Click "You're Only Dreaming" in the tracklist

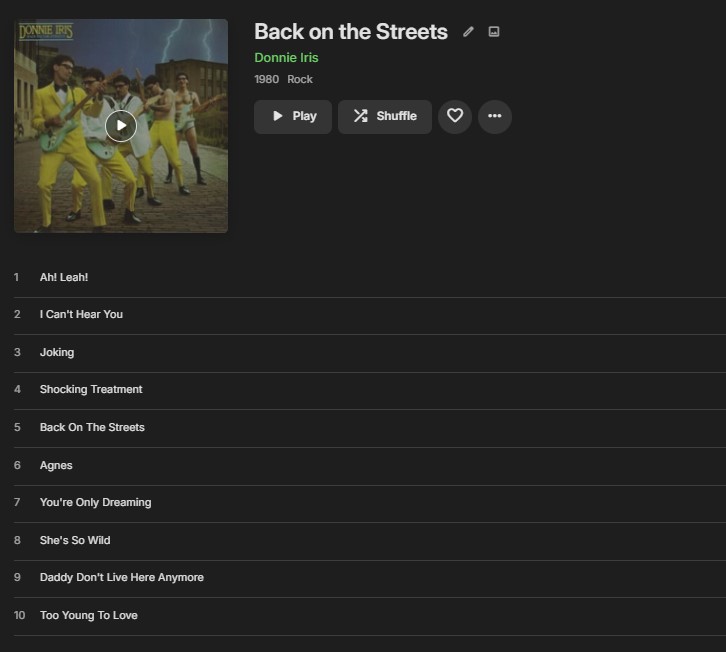[95, 502]
